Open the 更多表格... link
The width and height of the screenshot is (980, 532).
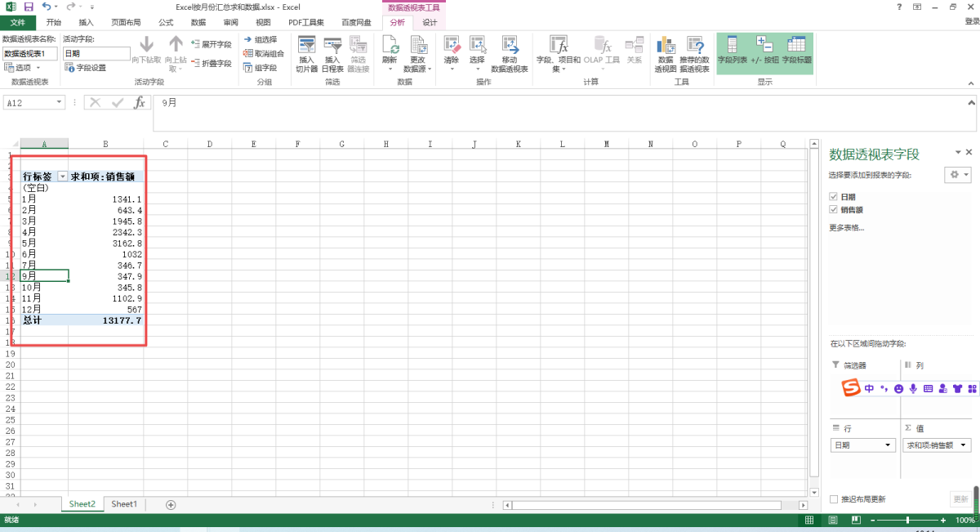point(847,227)
